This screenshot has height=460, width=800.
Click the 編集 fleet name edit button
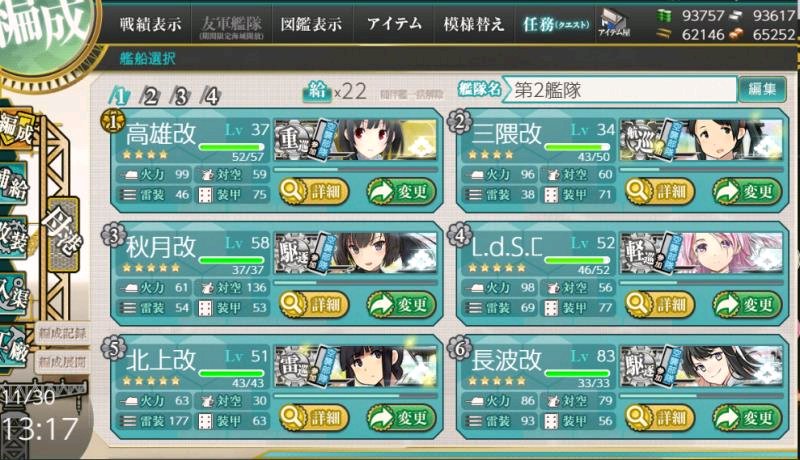[x=762, y=89]
